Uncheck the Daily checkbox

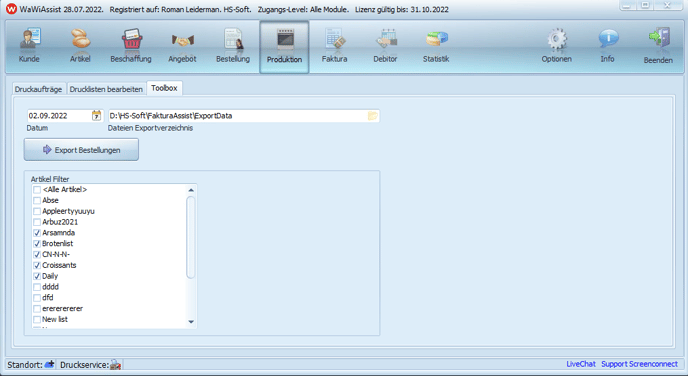[x=37, y=276]
